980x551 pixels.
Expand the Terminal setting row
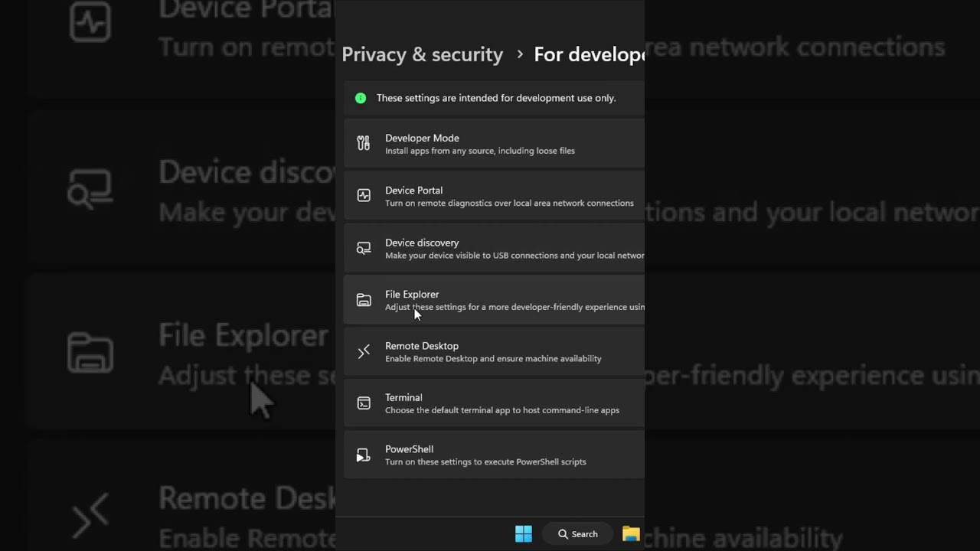(494, 403)
